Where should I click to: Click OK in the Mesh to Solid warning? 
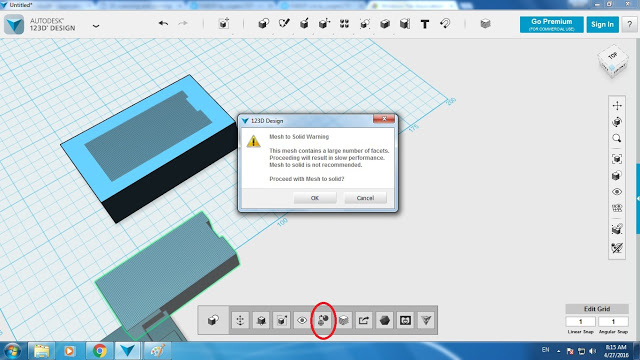[x=315, y=198]
